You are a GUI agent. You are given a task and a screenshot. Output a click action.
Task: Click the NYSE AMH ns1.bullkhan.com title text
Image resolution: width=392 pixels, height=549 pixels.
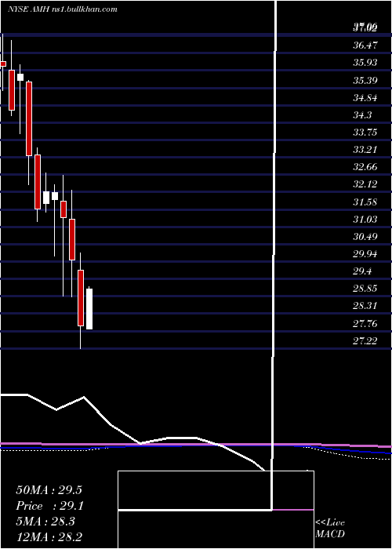tap(62, 9)
